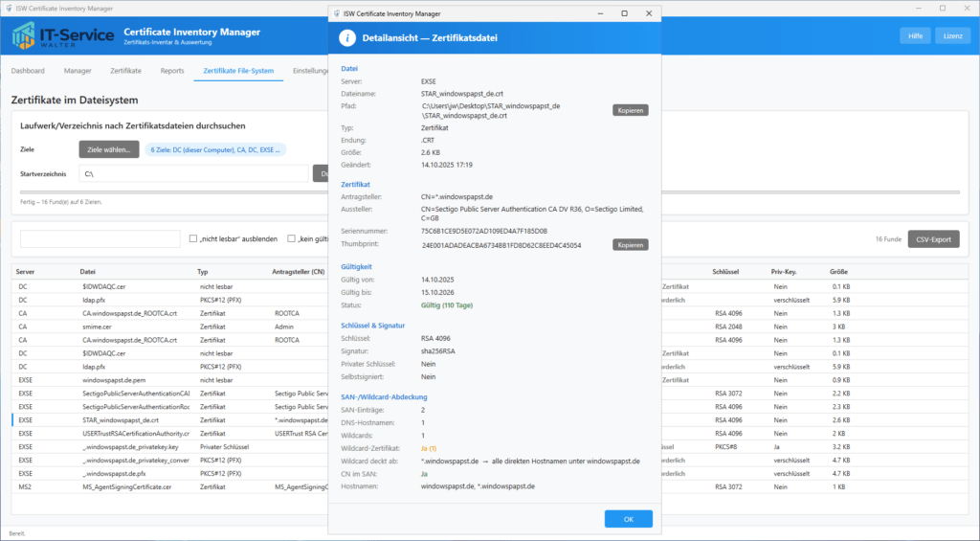The image size is (980, 541).
Task: Select the Zertifikate File-System tab
Action: (238, 71)
